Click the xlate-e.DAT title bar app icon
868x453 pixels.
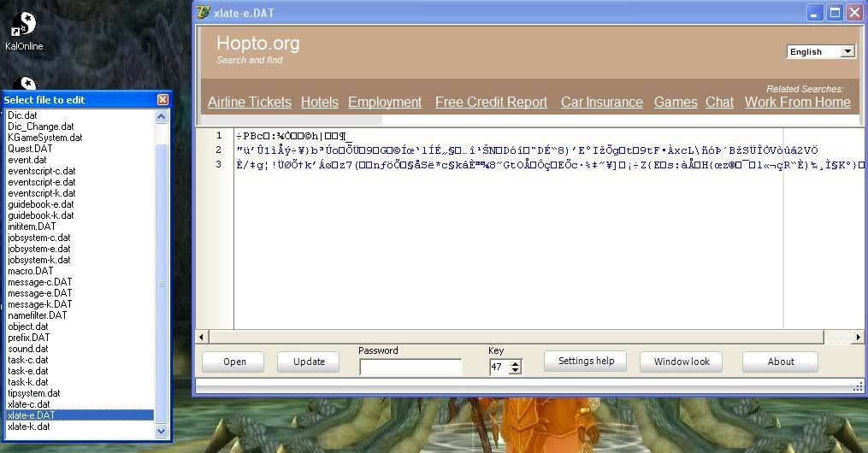(203, 12)
